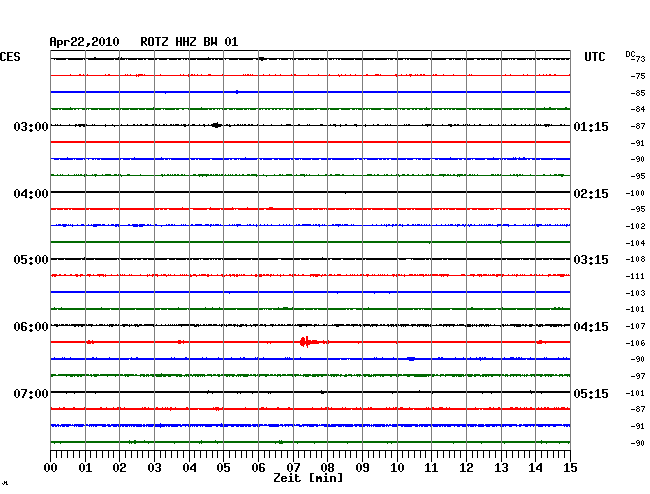Click the "04:15" UTC time label
650x494 pixels.
click(x=591, y=327)
